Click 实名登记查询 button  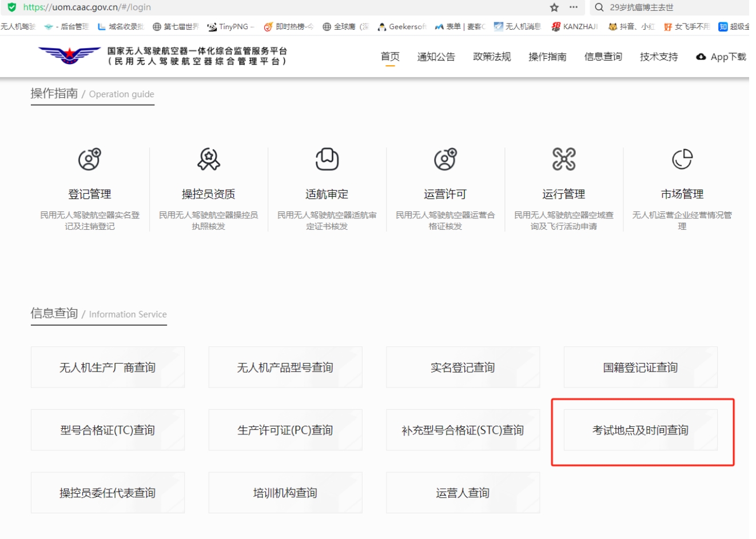coord(463,368)
